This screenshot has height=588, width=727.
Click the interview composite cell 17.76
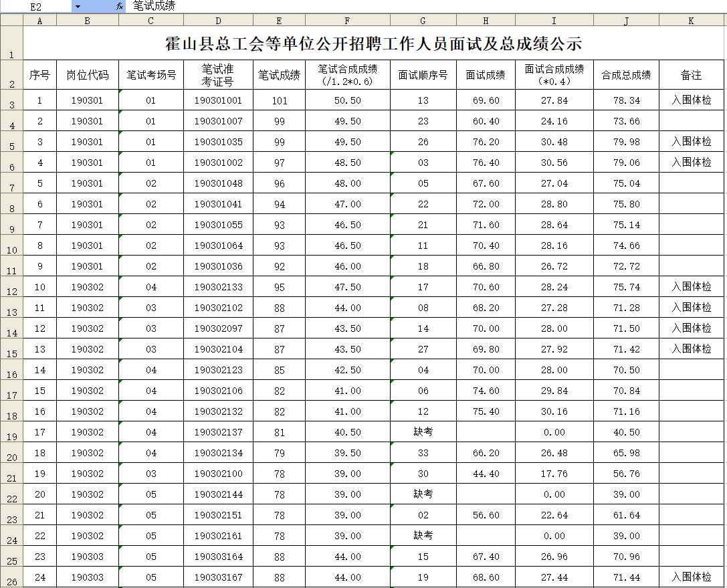pos(554,474)
